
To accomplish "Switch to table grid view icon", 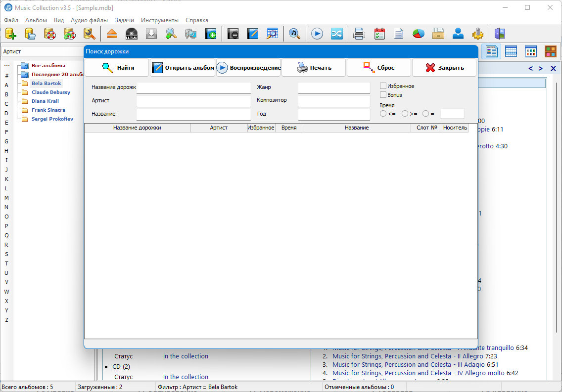I will pyautogui.click(x=511, y=51).
